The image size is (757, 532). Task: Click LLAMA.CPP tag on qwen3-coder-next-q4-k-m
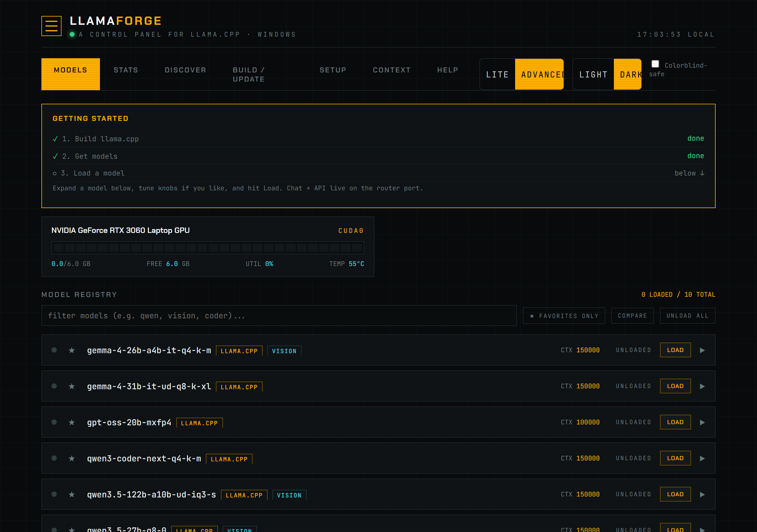[x=229, y=459]
